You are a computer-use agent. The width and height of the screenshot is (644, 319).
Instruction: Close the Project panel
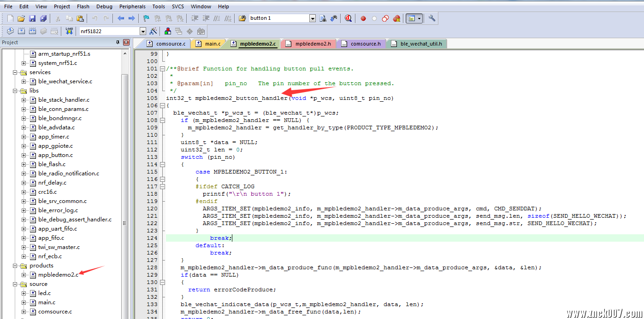click(x=126, y=42)
